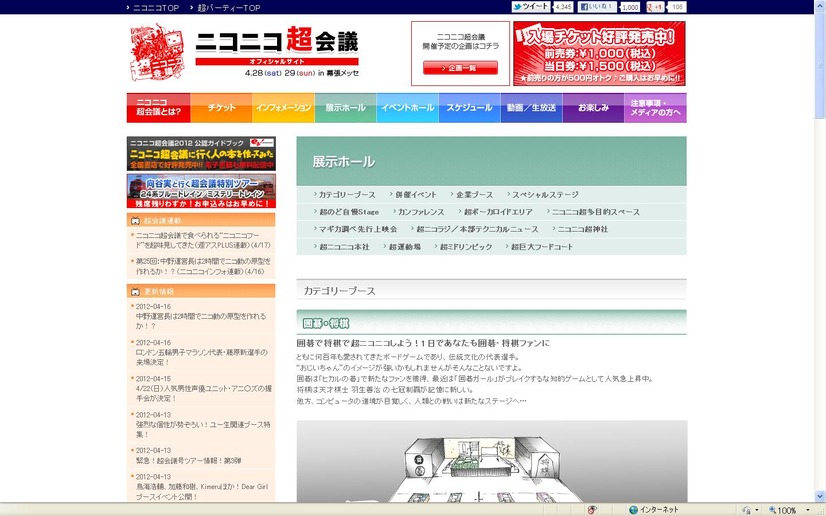
Task: Select the お楽しみ nav tab
Action: click(x=593, y=107)
